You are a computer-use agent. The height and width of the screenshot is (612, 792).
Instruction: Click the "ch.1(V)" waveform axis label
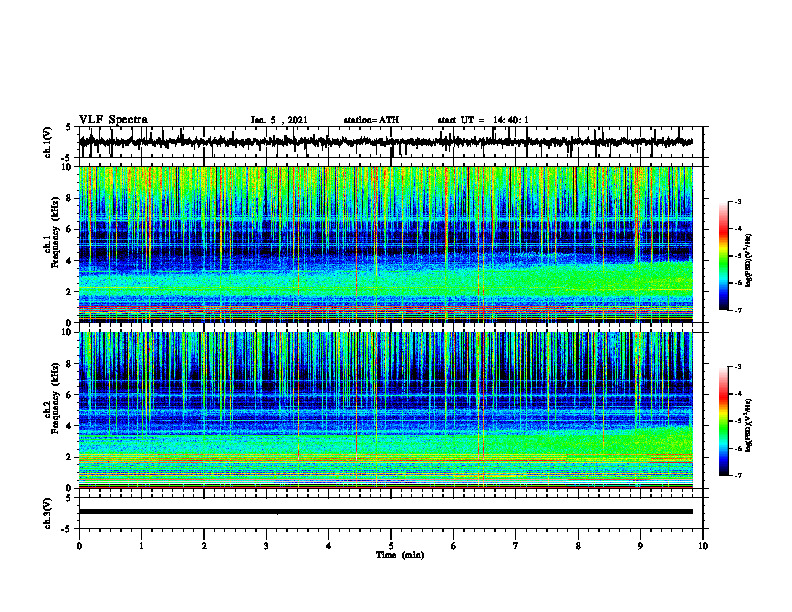click(x=48, y=142)
